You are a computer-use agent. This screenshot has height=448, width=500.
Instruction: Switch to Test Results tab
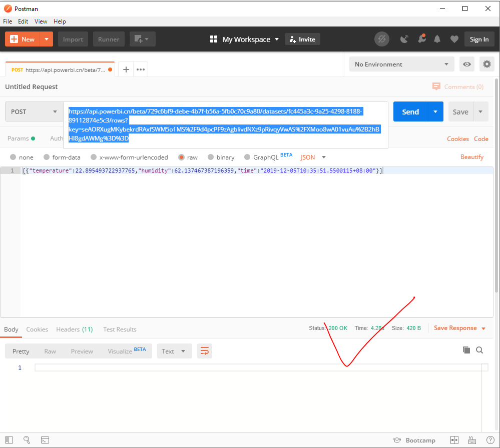(x=120, y=329)
